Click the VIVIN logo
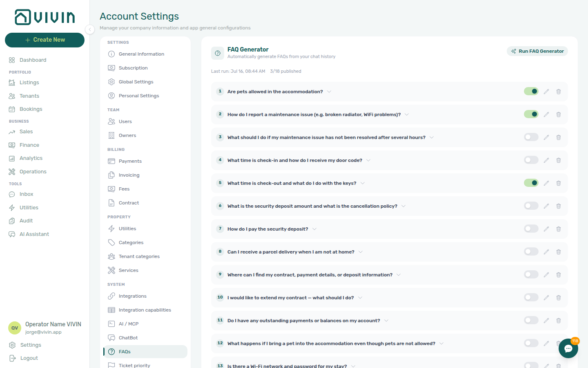 click(x=45, y=17)
